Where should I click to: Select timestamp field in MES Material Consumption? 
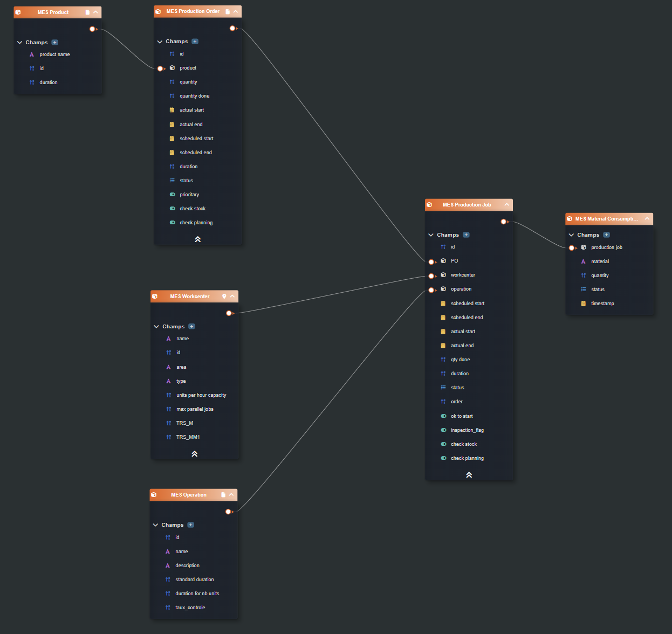pos(602,304)
